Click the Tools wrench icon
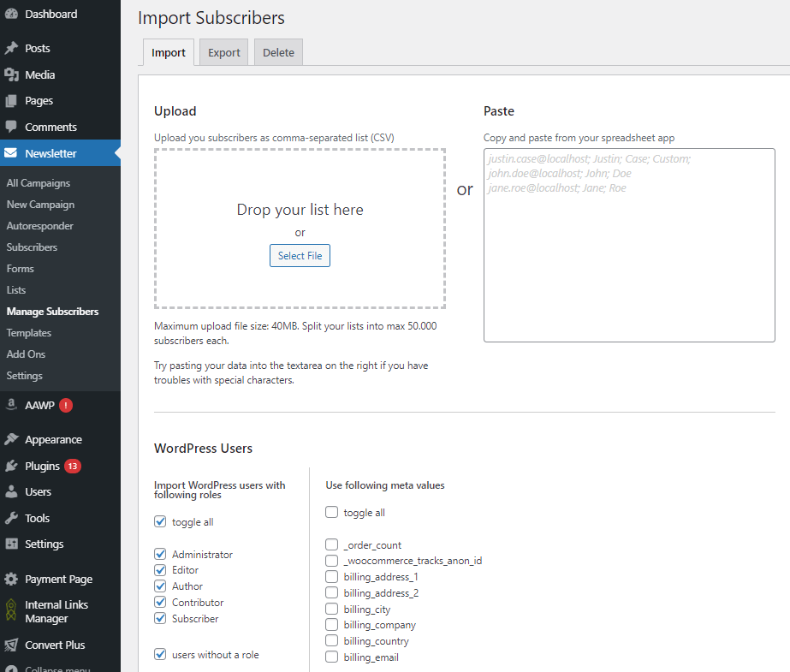Image resolution: width=790 pixels, height=672 pixels. [x=11, y=519]
